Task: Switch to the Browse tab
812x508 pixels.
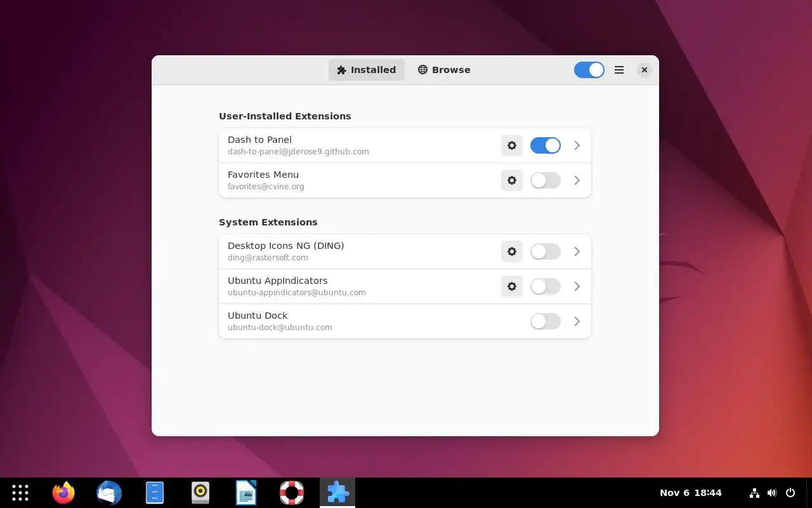Action: coord(444,70)
